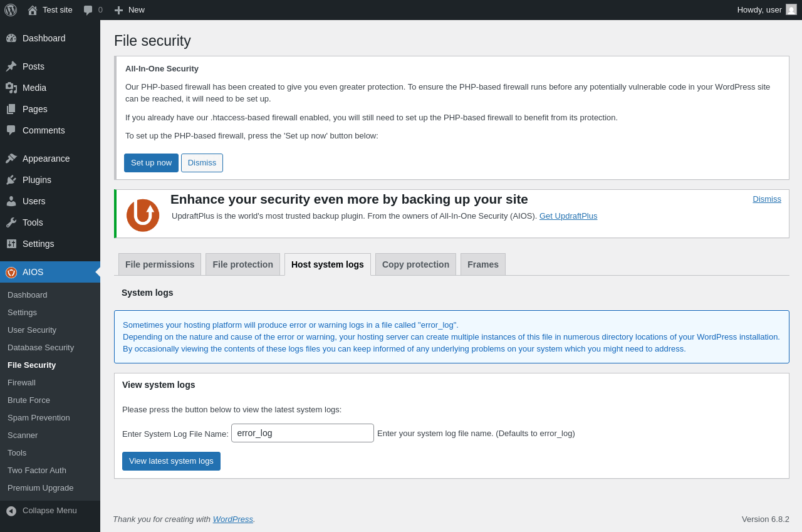Switch to the Copy protection tab
802x532 pixels.
[415, 264]
